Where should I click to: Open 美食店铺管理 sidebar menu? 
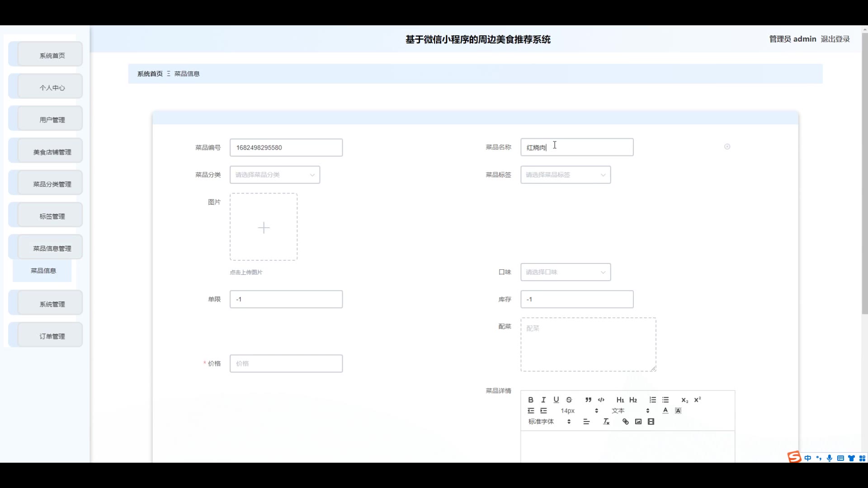coord(52,152)
